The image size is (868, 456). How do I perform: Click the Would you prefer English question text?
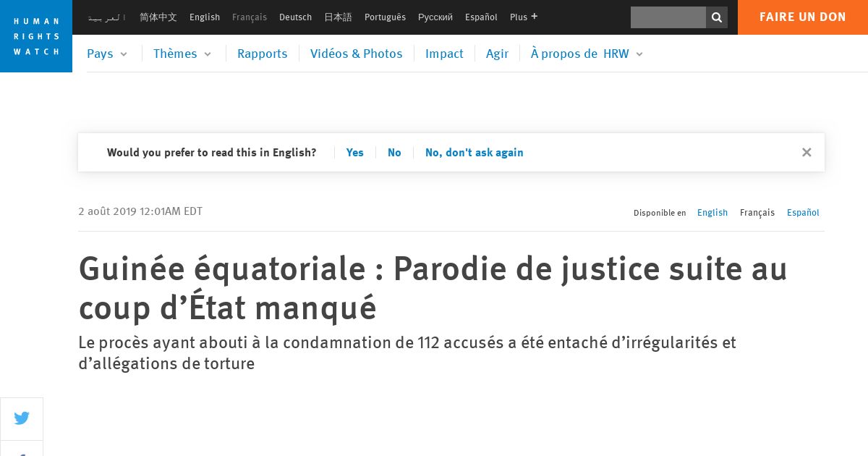click(211, 153)
